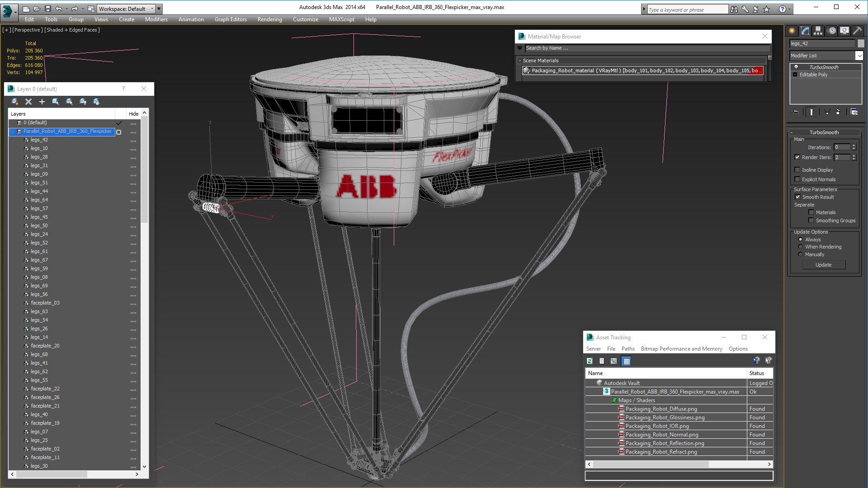Click Search by Name field in Material Browser
The height and width of the screenshot is (488, 868).
click(x=647, y=48)
